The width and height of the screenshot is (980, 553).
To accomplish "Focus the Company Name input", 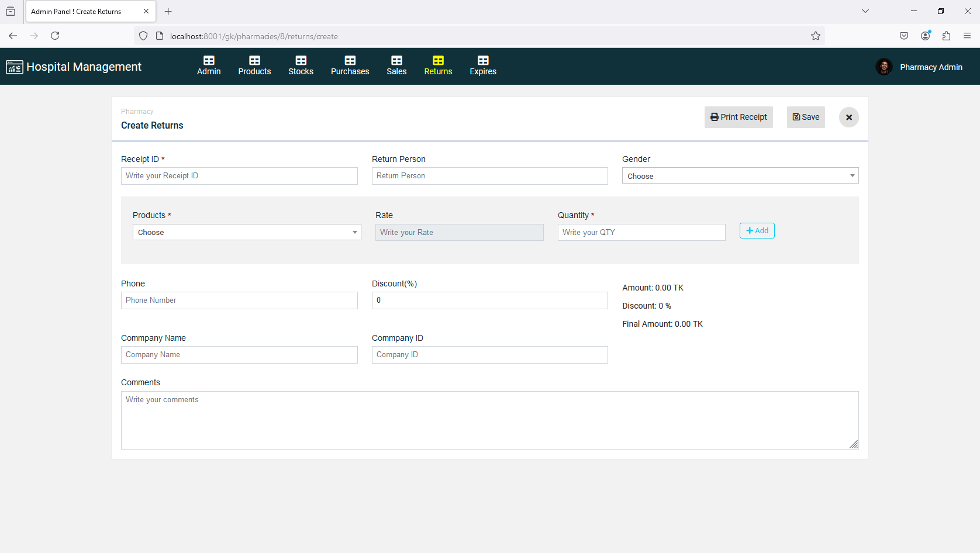I will [239, 355].
